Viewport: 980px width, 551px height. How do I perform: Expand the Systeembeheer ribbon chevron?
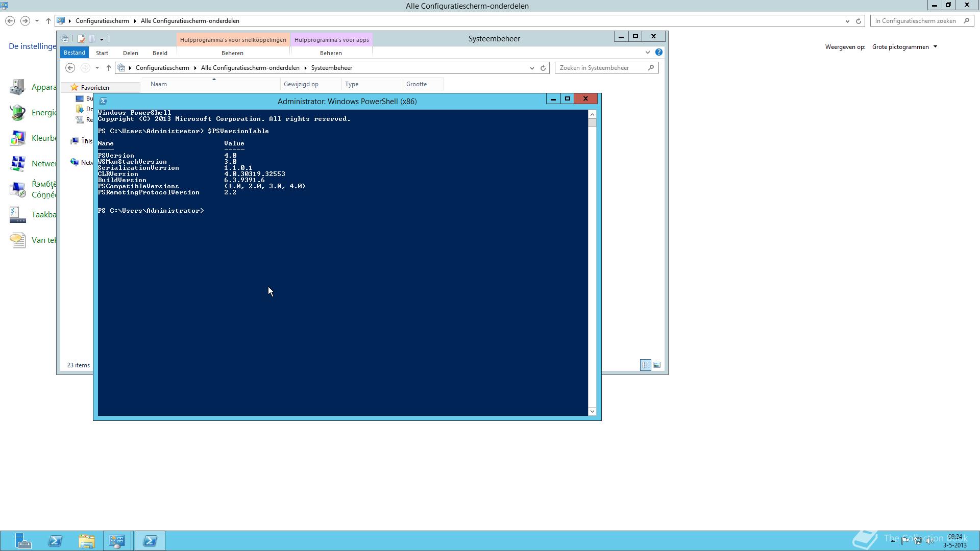click(x=648, y=52)
